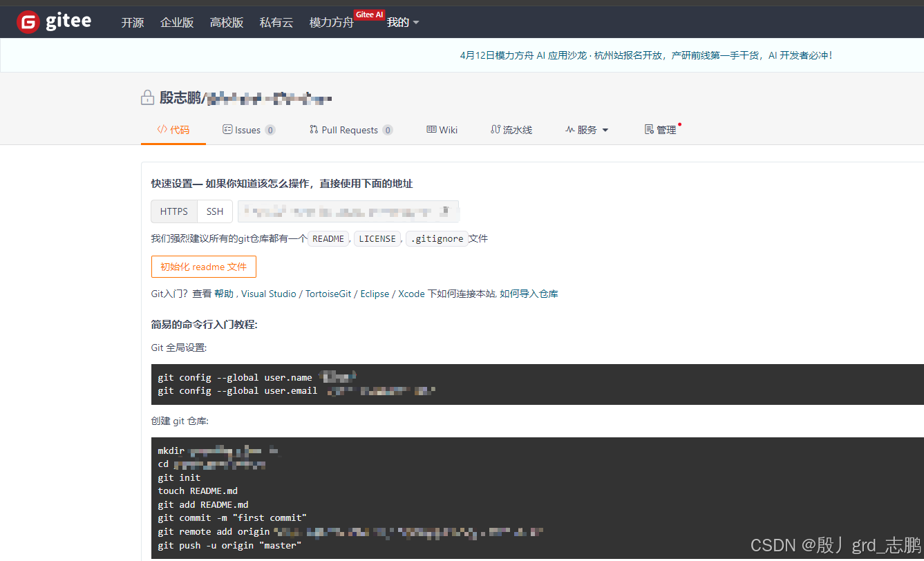Click the .gitignore file tag

[x=437, y=239]
